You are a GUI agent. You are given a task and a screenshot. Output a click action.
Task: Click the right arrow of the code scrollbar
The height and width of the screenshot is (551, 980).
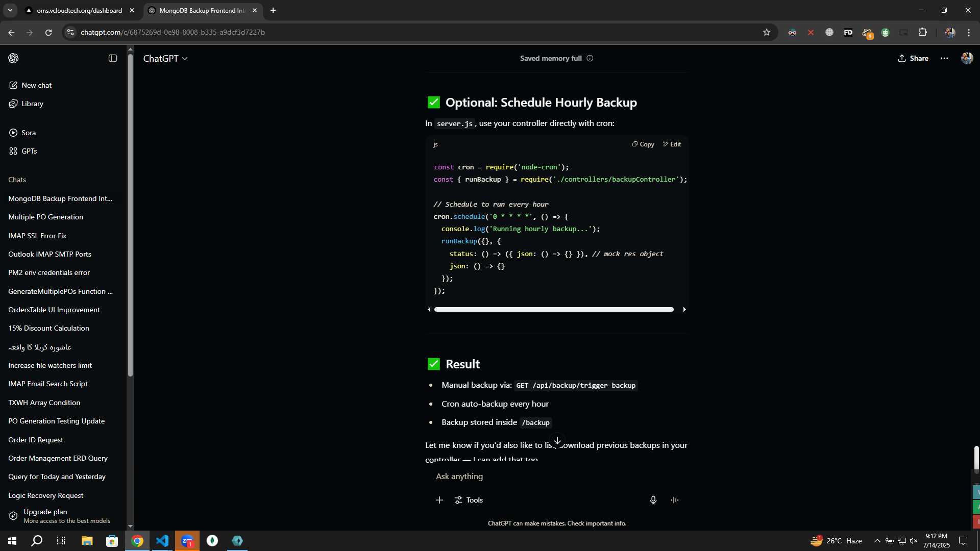coord(684,310)
